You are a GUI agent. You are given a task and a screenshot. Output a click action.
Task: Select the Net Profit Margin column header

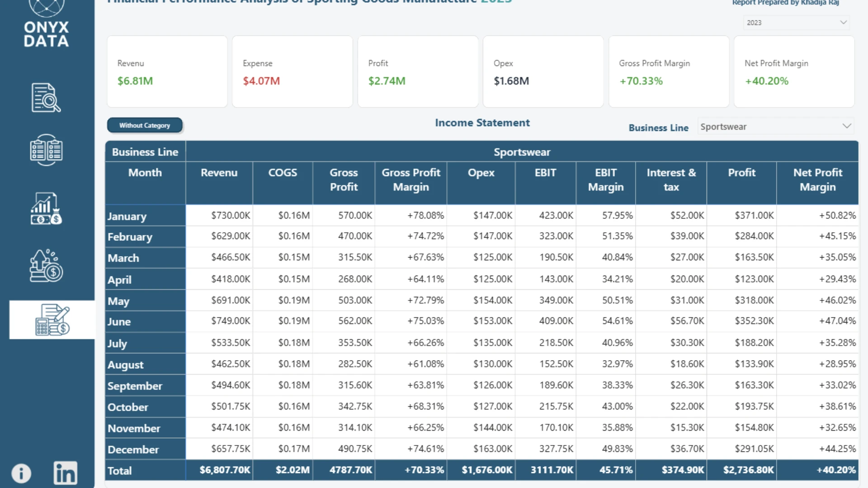[x=817, y=180]
